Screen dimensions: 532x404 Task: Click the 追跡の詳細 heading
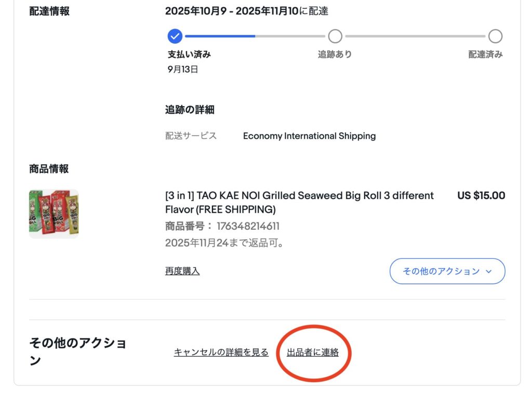coord(190,110)
